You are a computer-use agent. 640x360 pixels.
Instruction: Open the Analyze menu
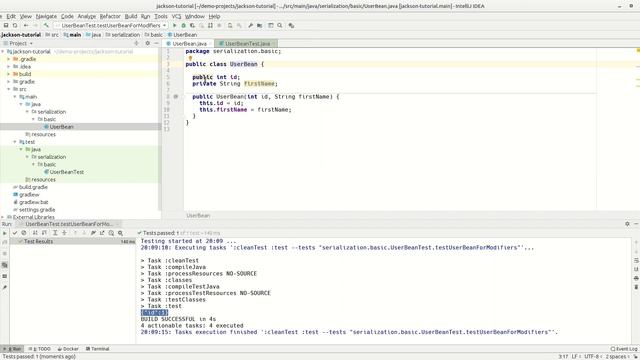tap(87, 16)
